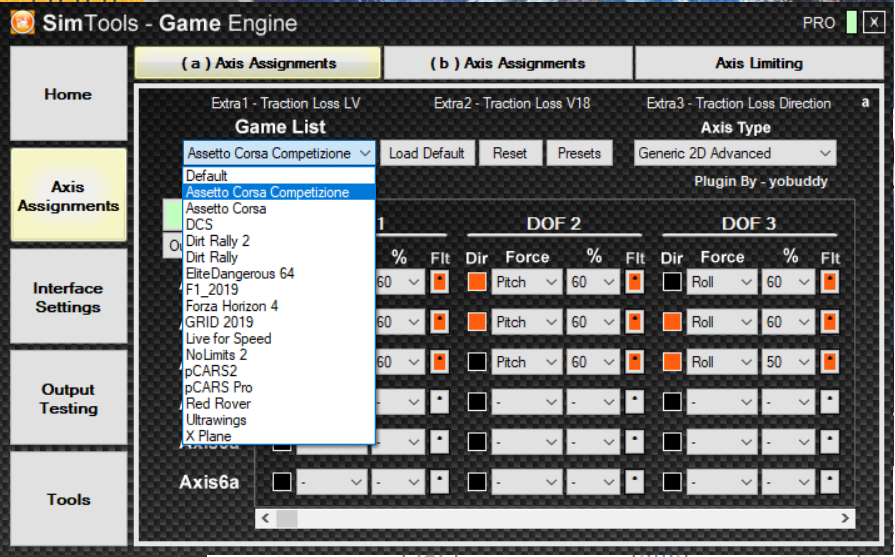Viewport: 895px width, 557px height.
Task: Open DOF 2 Flt filter in Axis6a row
Action: click(635, 482)
